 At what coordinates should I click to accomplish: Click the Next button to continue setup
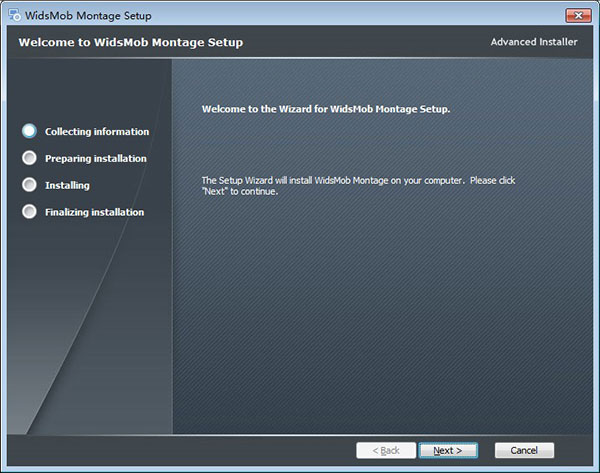point(448,450)
